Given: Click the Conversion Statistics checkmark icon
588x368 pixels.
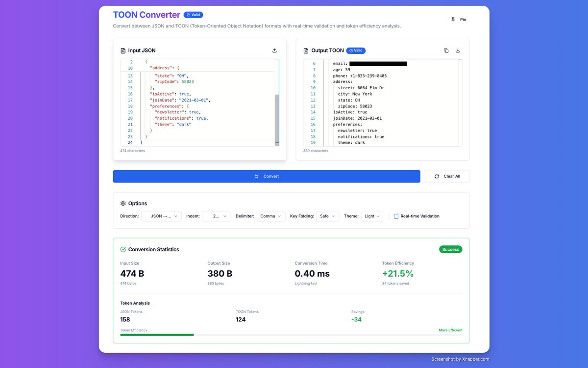Looking at the screenshot, I should (x=123, y=249).
